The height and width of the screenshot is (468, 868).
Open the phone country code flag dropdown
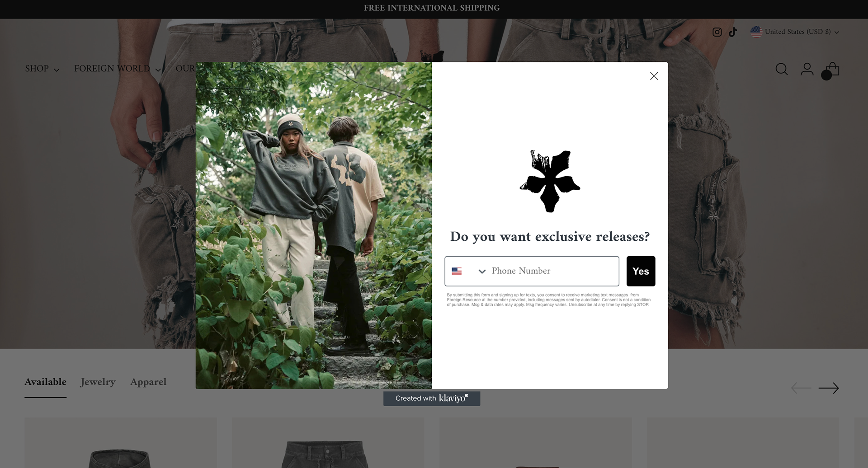468,271
